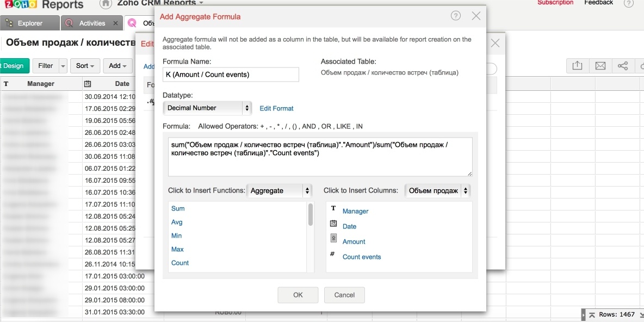Open the Datatype Decimal Number dropdown
The width and height of the screenshot is (644, 322).
pos(207,108)
